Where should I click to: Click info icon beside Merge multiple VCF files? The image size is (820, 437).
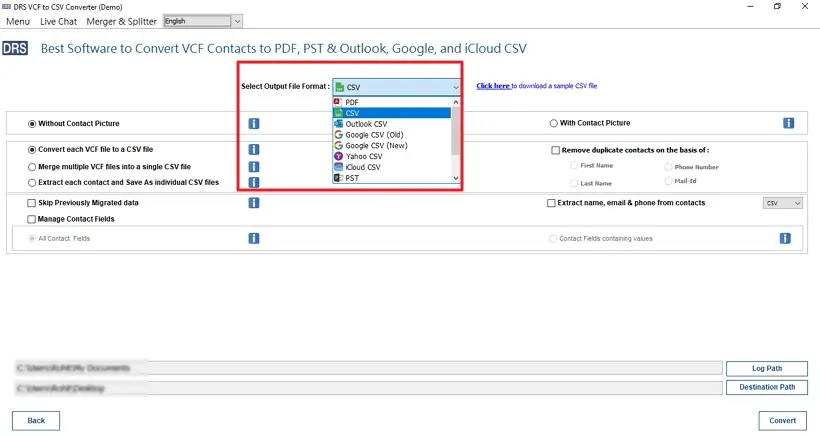click(x=254, y=167)
